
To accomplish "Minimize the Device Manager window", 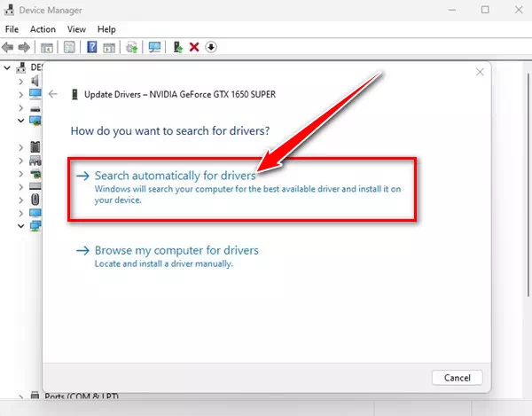I will tap(452, 10).
